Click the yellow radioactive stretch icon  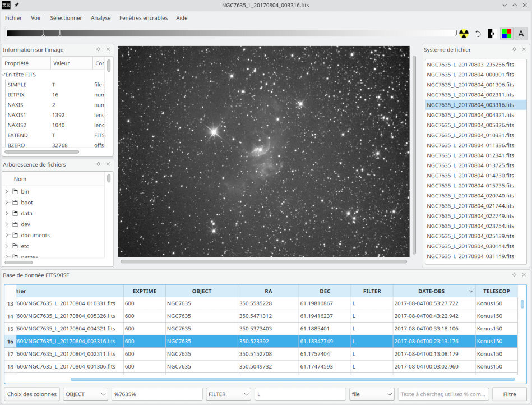[x=464, y=34]
